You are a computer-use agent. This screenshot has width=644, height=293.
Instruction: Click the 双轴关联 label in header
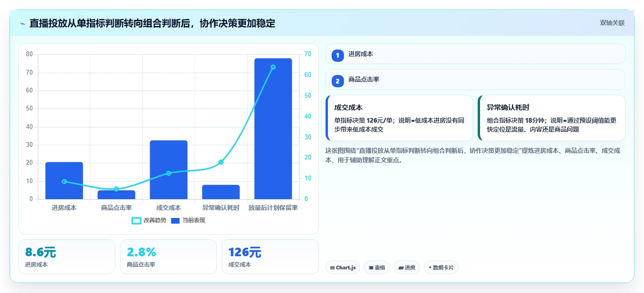[612, 23]
